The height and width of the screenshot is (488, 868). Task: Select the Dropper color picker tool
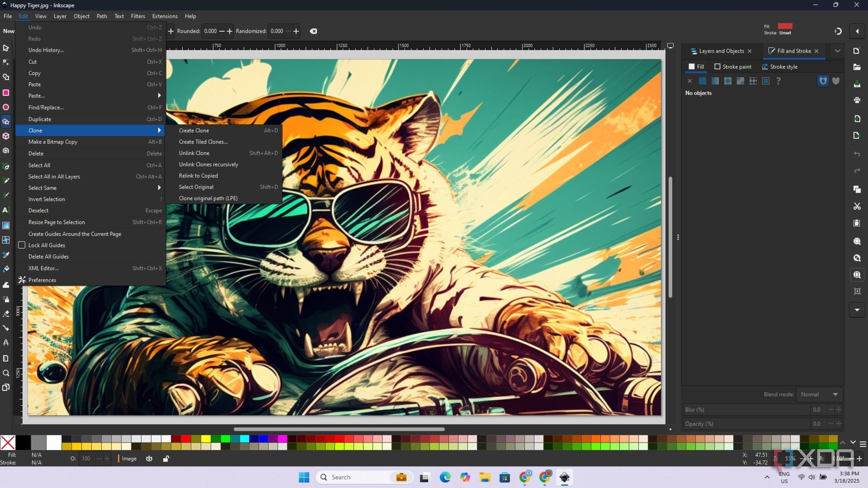click(6, 255)
